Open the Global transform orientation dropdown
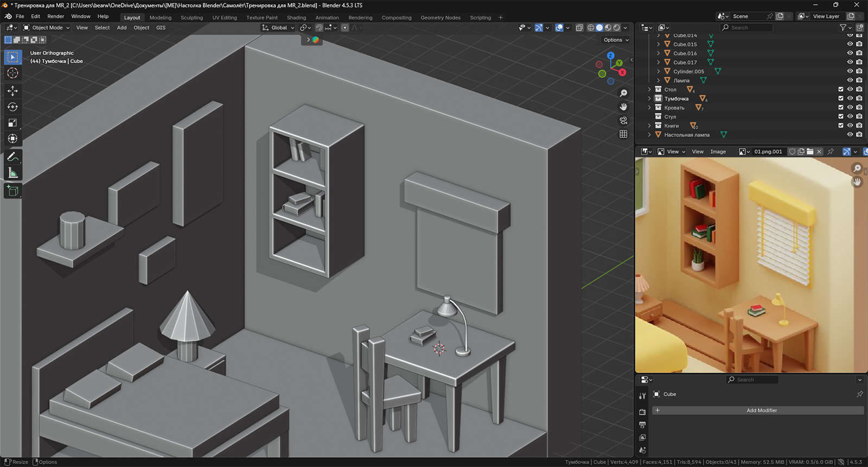 click(278, 28)
